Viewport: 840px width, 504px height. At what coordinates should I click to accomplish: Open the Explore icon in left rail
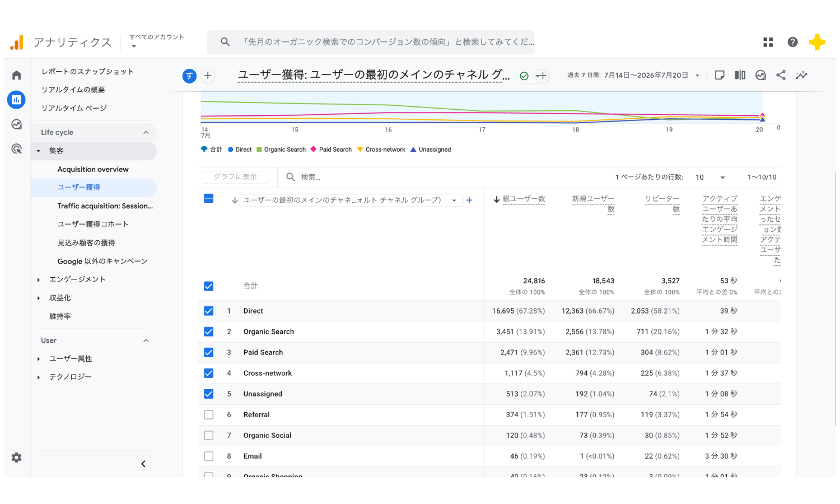(17, 124)
